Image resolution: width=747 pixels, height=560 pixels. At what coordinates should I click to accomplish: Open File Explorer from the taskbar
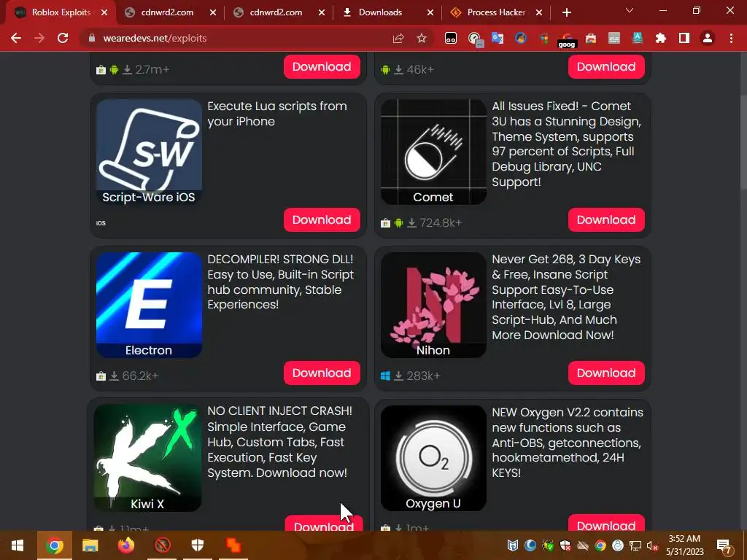click(90, 545)
